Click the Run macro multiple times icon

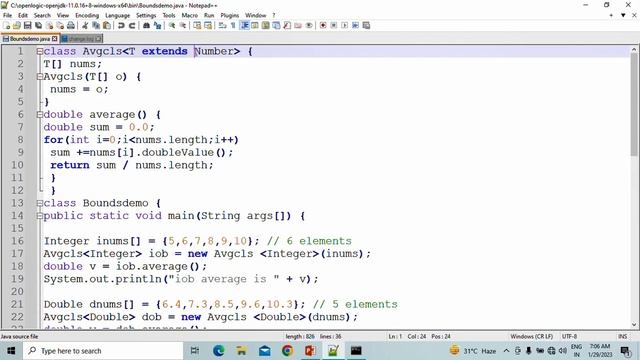[x=355, y=25]
